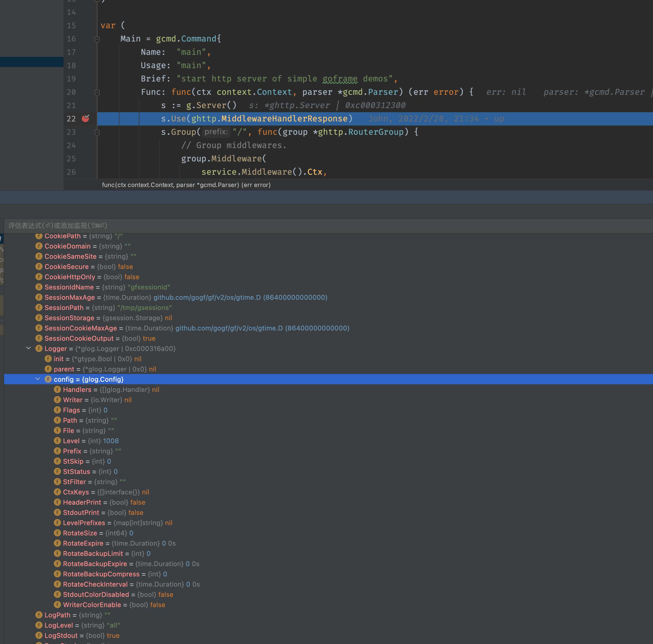Click the func breadcrumb below the editor
This screenshot has width=653, height=644.
(186, 185)
